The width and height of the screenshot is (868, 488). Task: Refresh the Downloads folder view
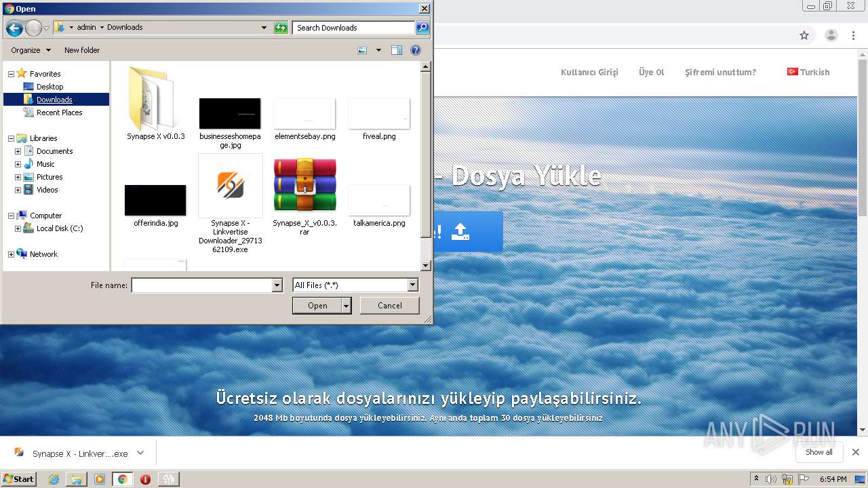pos(281,28)
